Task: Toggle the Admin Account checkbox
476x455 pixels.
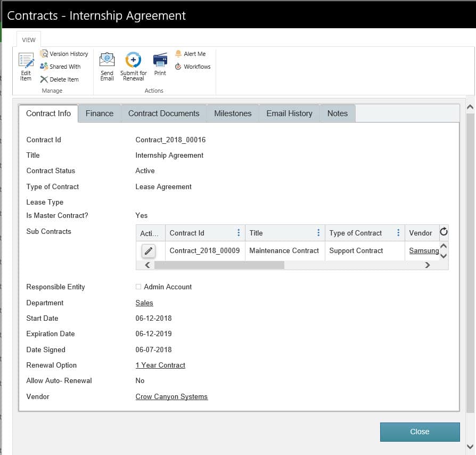Action: click(x=138, y=287)
